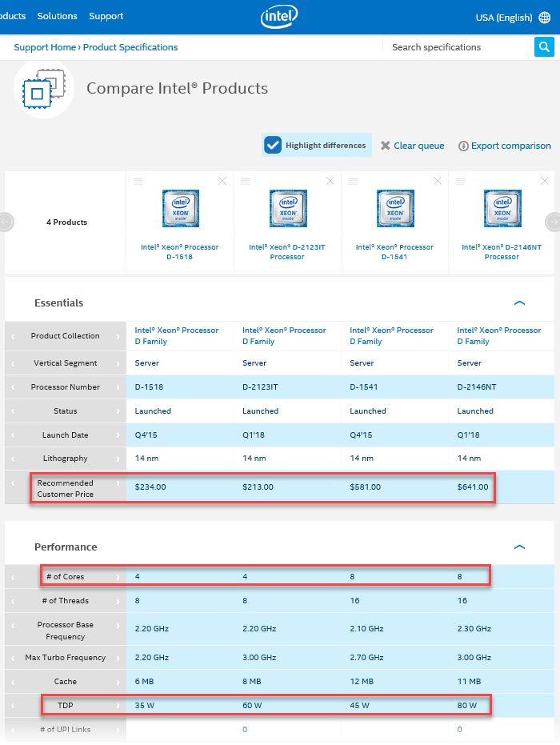Remove the Xeon D-2146NT column with X
Image resolution: width=560 pixels, height=745 pixels.
[x=545, y=181]
